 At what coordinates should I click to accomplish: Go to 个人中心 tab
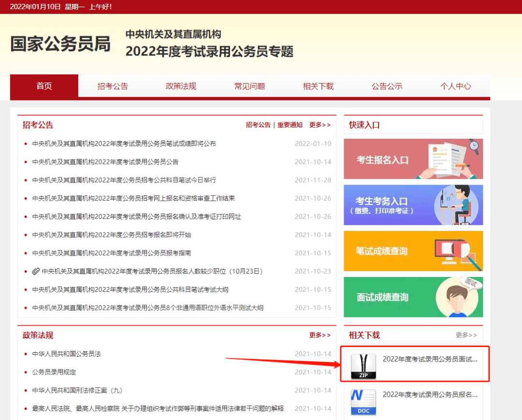pos(455,86)
